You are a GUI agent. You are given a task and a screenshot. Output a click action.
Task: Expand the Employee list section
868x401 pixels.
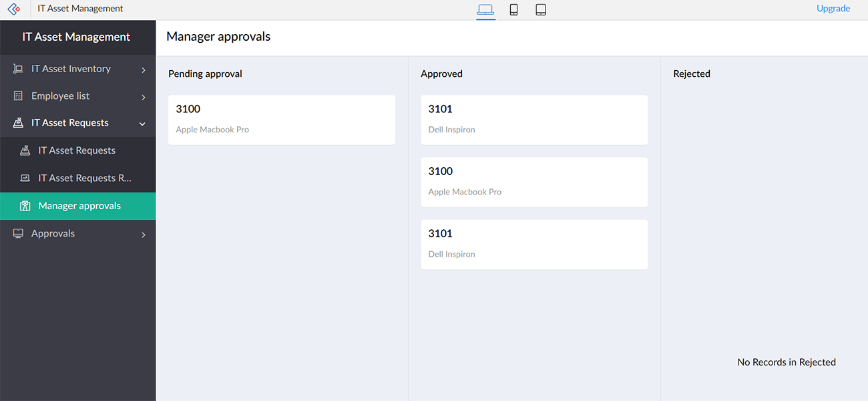[x=143, y=96]
